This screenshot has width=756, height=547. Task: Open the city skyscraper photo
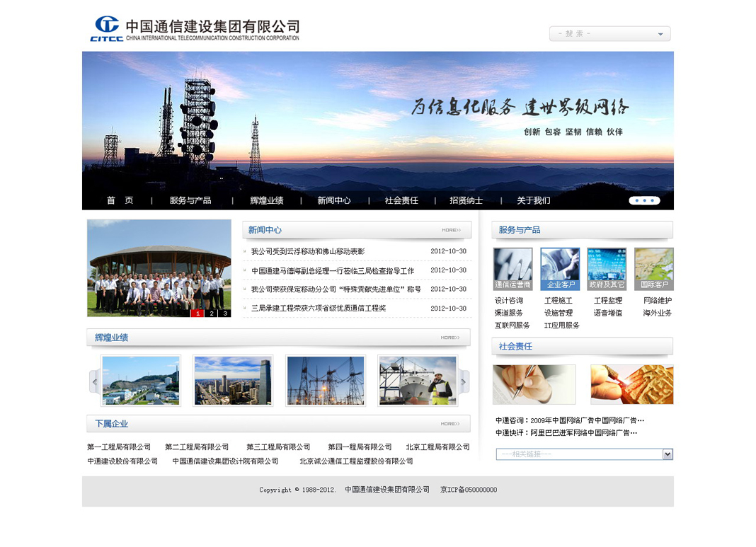pyautogui.click(x=233, y=381)
